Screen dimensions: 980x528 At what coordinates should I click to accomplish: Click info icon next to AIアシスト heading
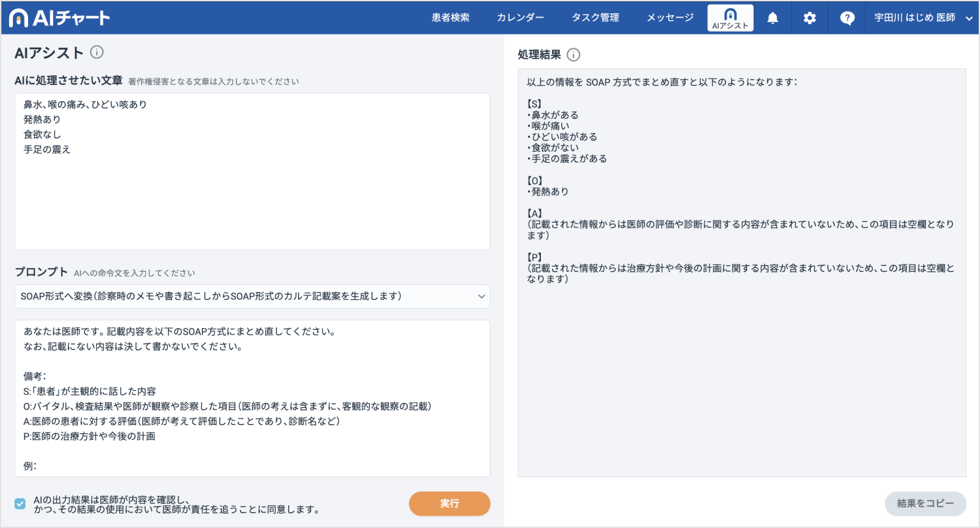[97, 52]
